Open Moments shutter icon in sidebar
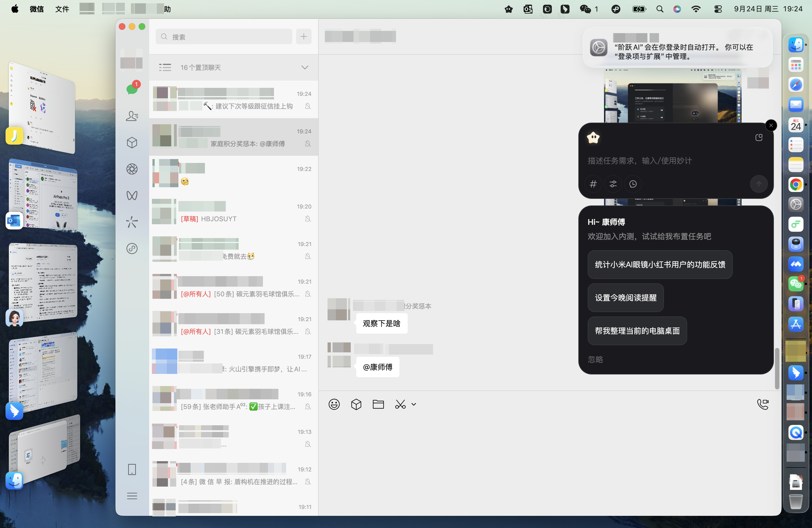The image size is (812, 528). click(x=132, y=169)
